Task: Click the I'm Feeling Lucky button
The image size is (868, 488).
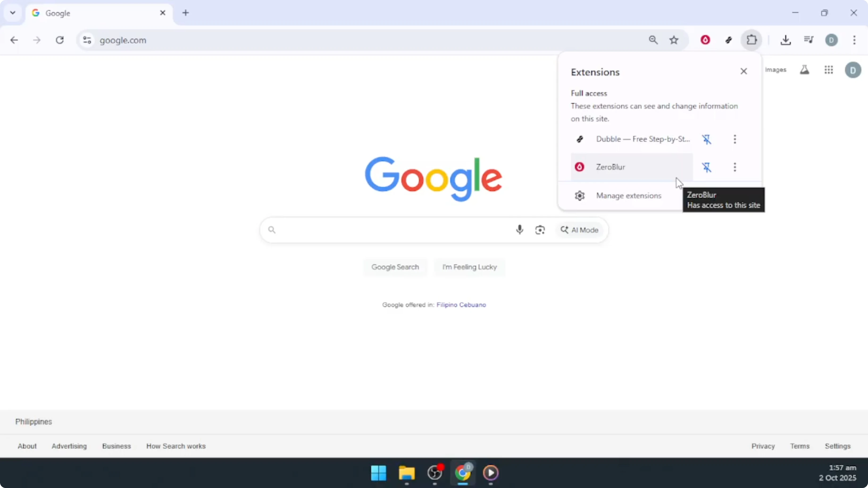Action: [x=469, y=267]
